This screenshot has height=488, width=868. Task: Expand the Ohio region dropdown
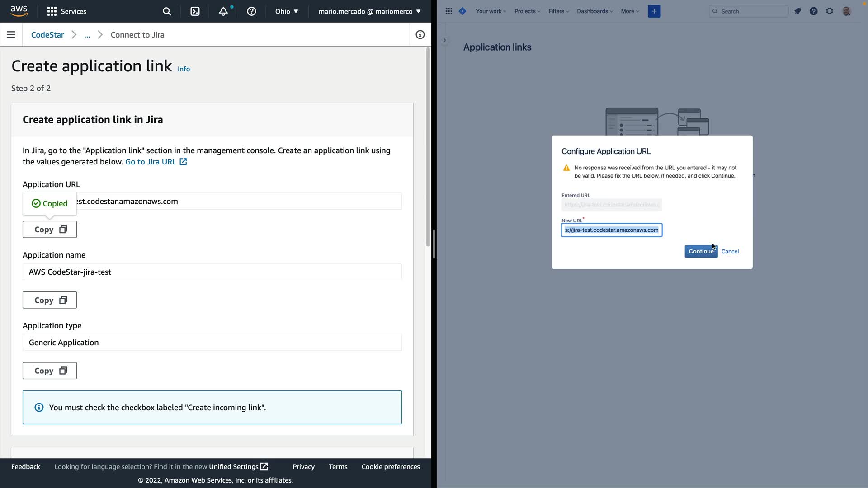[x=287, y=11]
